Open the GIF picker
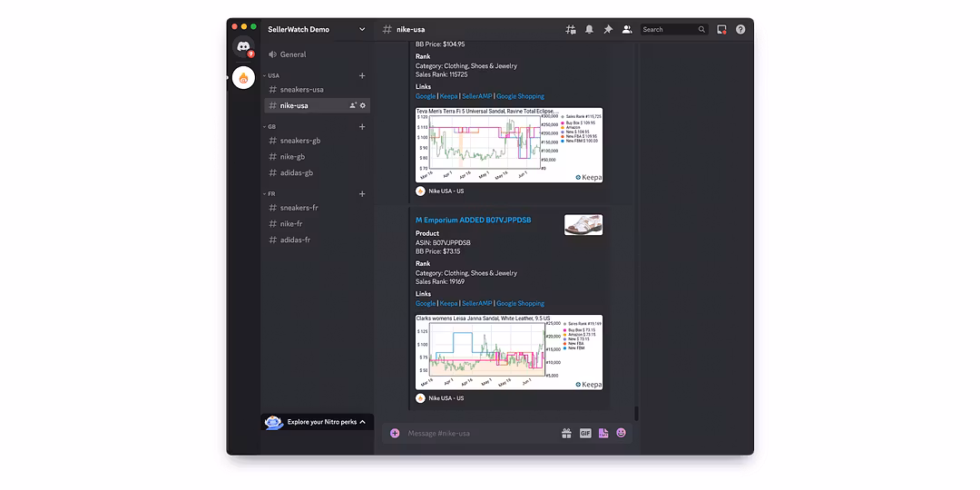This screenshot has height=490, width=980. click(585, 434)
